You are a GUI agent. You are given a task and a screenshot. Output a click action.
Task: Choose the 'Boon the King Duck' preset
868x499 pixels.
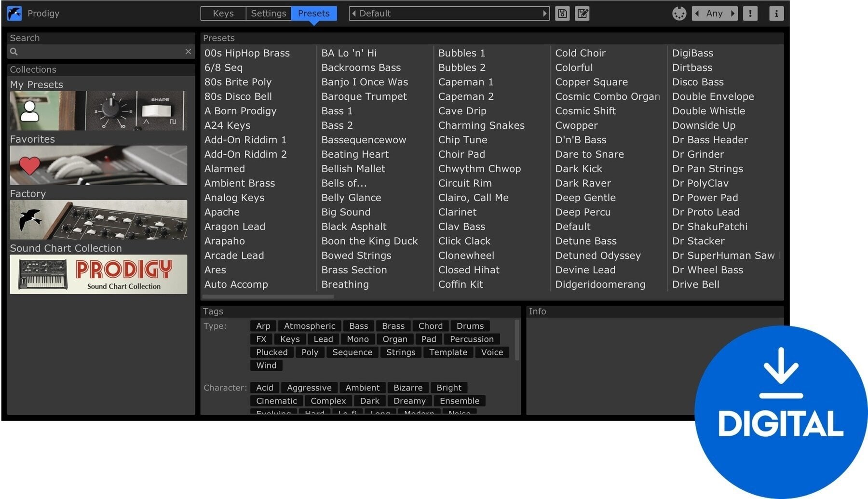[x=369, y=241]
